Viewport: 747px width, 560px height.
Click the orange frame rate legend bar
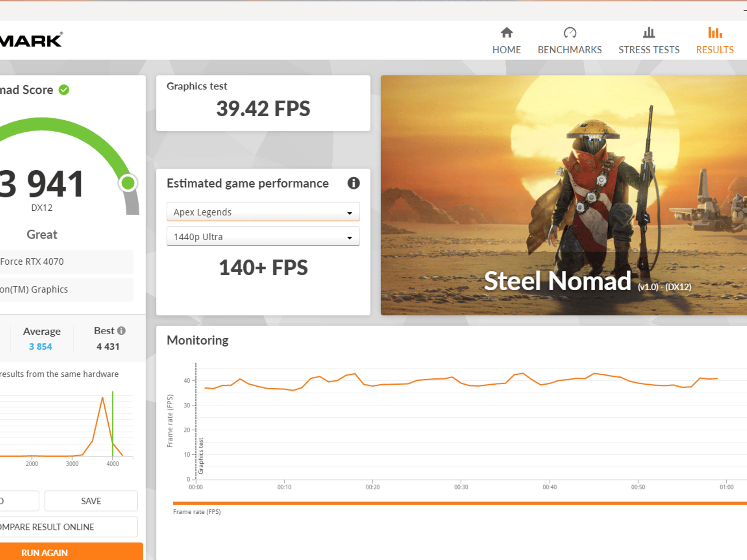[460, 503]
